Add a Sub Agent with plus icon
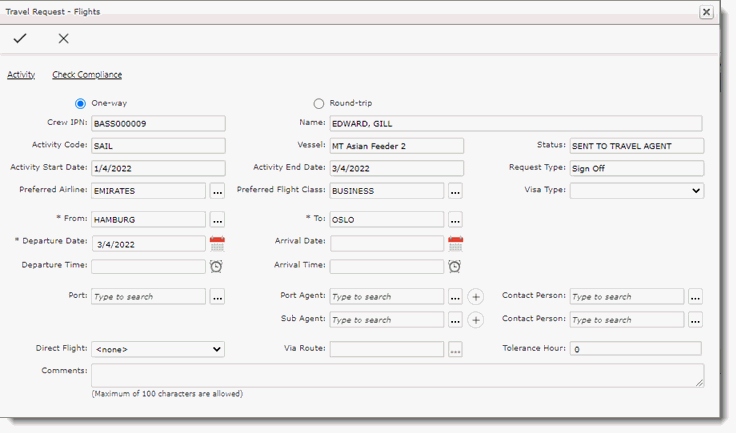The height and width of the screenshot is (433, 736). point(476,320)
